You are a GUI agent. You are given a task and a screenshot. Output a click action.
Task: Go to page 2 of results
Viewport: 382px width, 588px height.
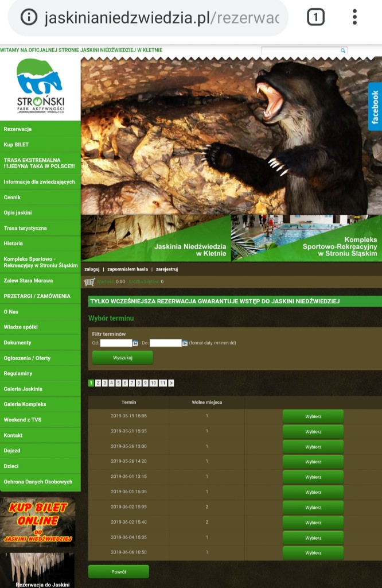[98, 383]
